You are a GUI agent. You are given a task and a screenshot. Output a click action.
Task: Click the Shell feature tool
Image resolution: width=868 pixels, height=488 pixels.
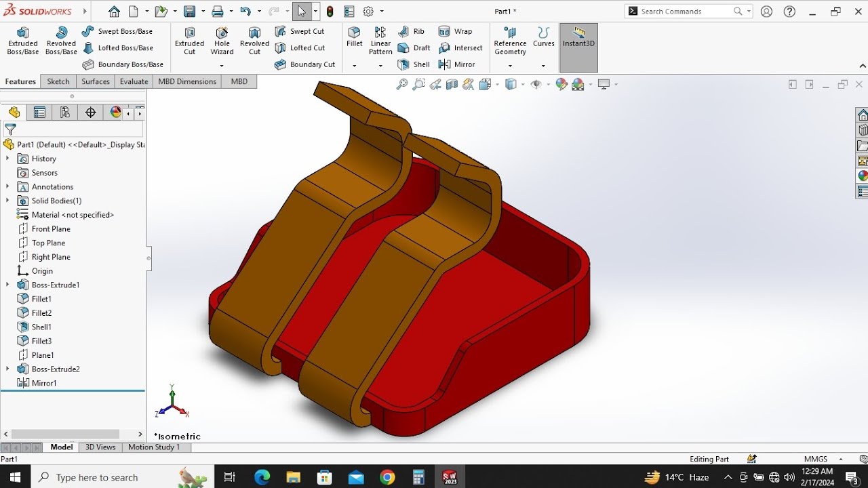tap(414, 64)
